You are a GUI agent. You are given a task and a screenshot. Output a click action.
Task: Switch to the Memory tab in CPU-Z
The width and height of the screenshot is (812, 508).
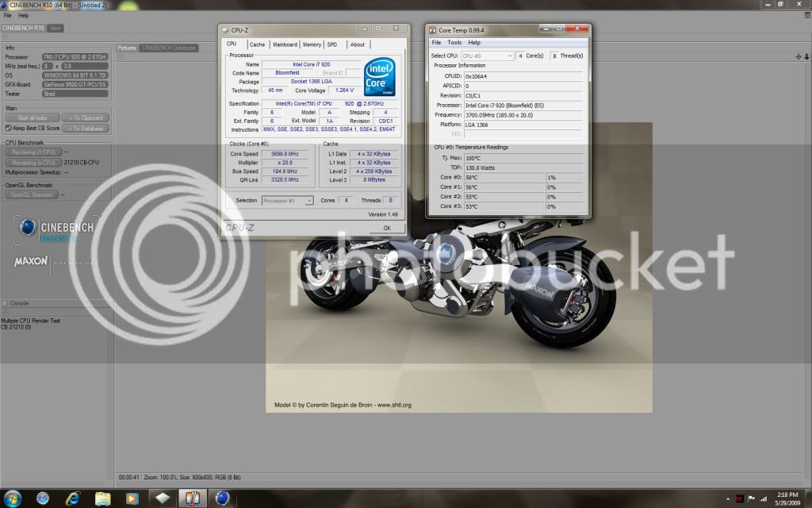pos(312,44)
